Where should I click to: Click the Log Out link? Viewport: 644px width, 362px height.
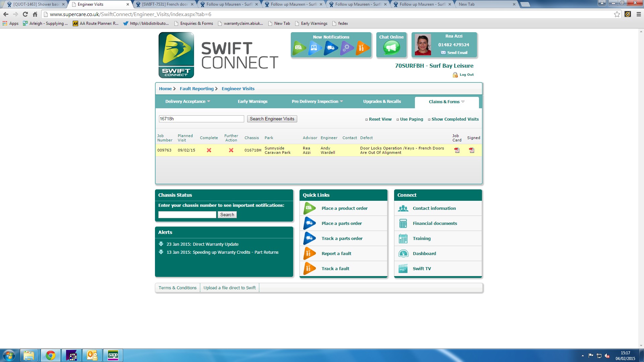(x=466, y=75)
